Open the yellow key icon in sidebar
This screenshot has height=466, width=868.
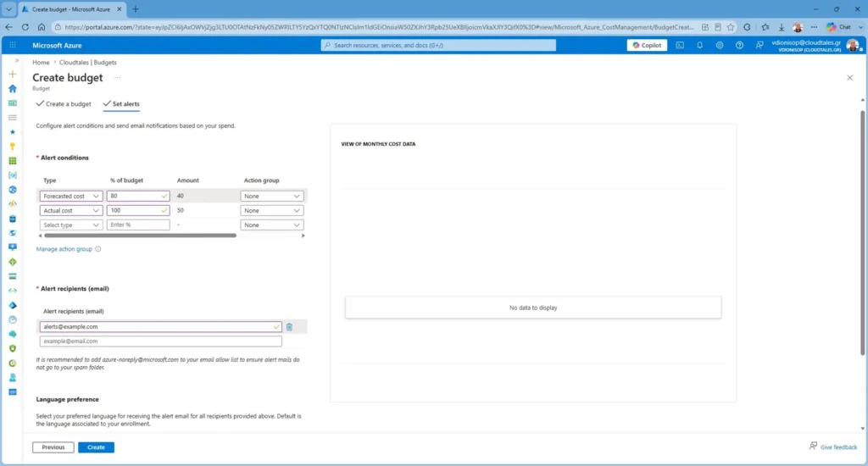click(12, 146)
